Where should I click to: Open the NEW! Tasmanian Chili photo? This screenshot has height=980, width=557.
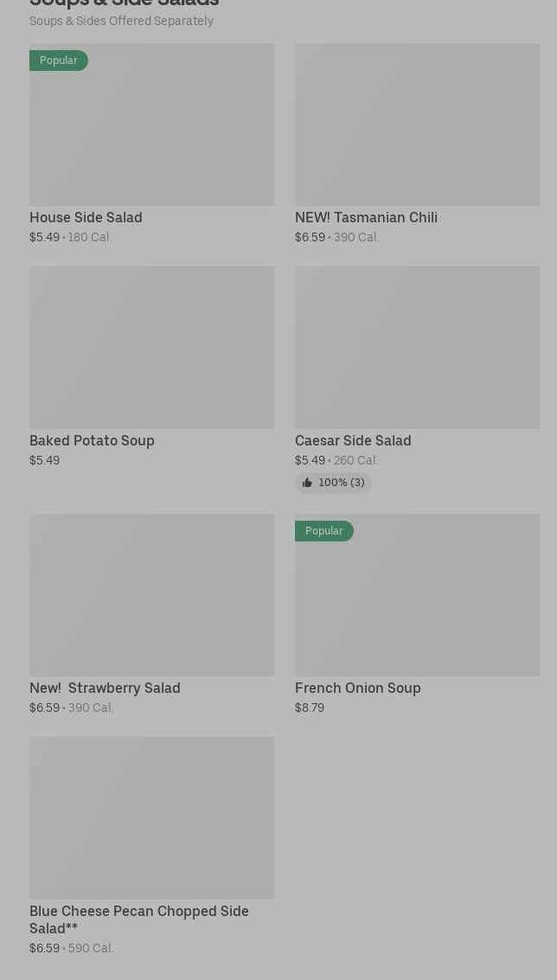pos(417,125)
